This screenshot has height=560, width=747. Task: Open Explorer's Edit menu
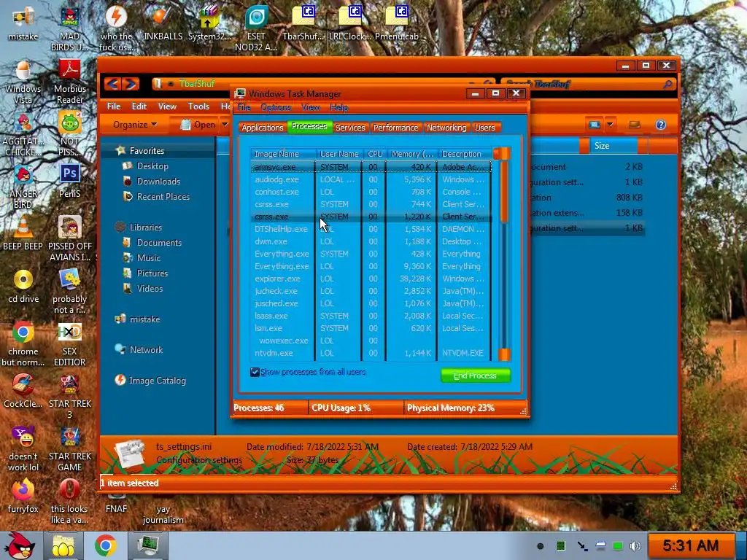[x=139, y=106]
